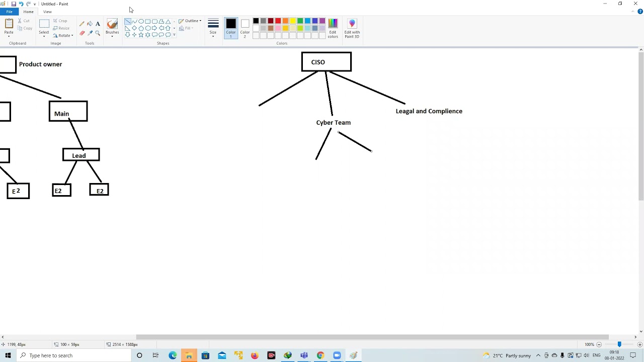Click the horizontal canvas scrollbar
644x362 pixels.
click(372, 337)
